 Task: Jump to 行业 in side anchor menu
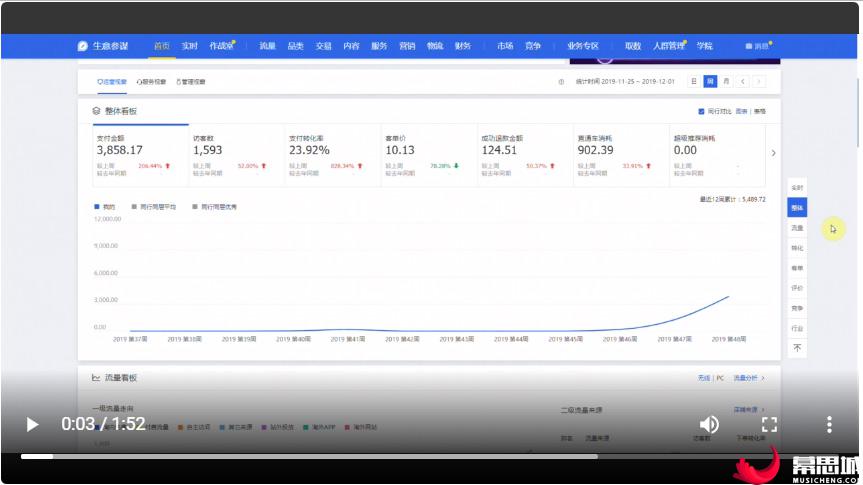[797, 328]
